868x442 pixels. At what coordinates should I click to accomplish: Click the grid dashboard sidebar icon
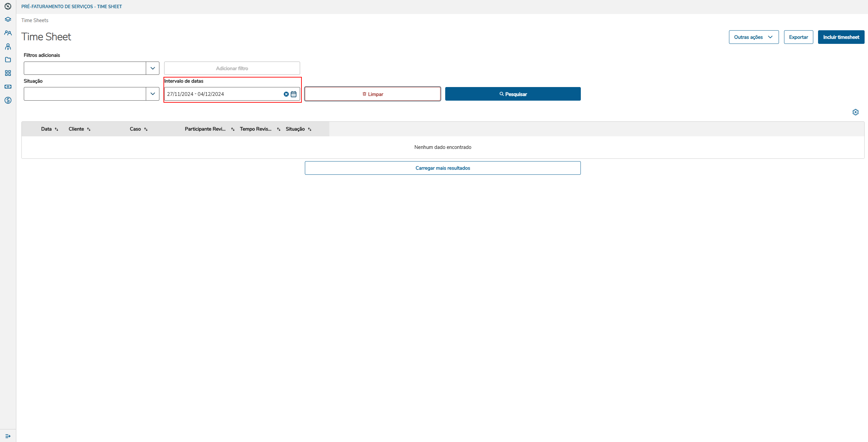pos(8,73)
